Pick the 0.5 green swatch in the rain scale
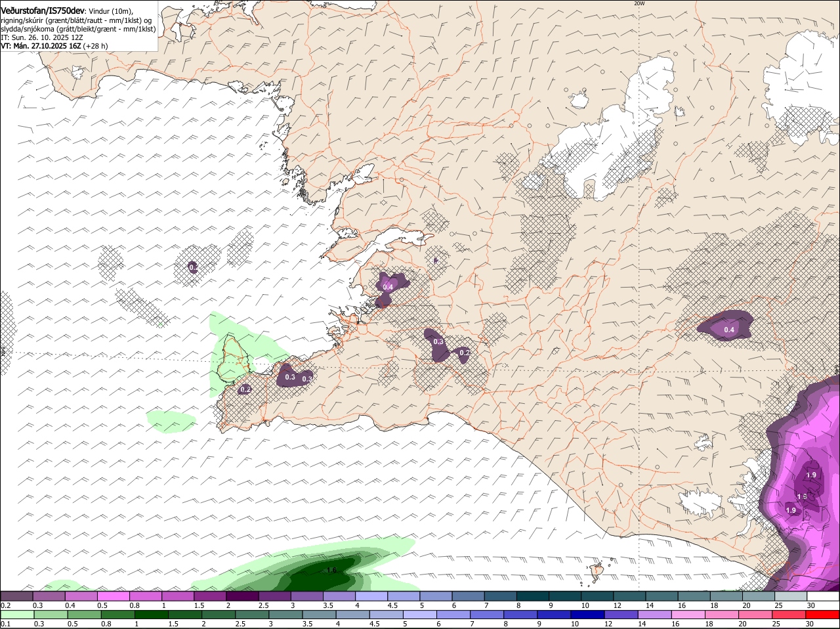 coord(84,615)
